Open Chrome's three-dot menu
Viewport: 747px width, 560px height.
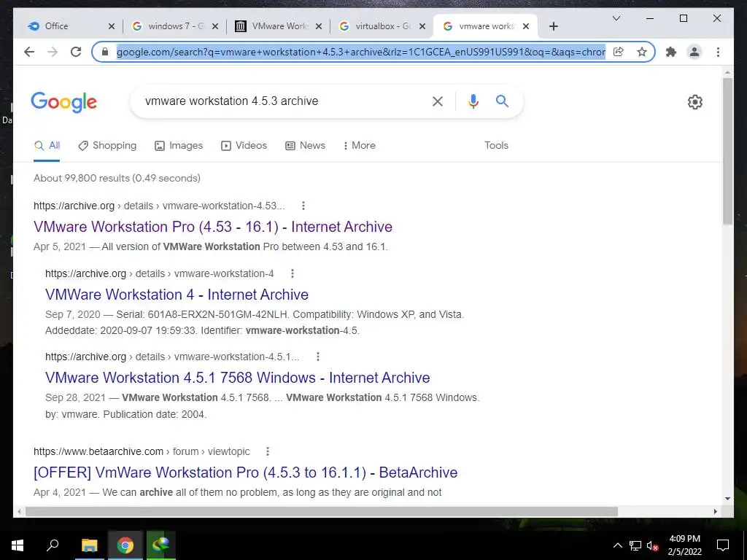click(x=718, y=52)
